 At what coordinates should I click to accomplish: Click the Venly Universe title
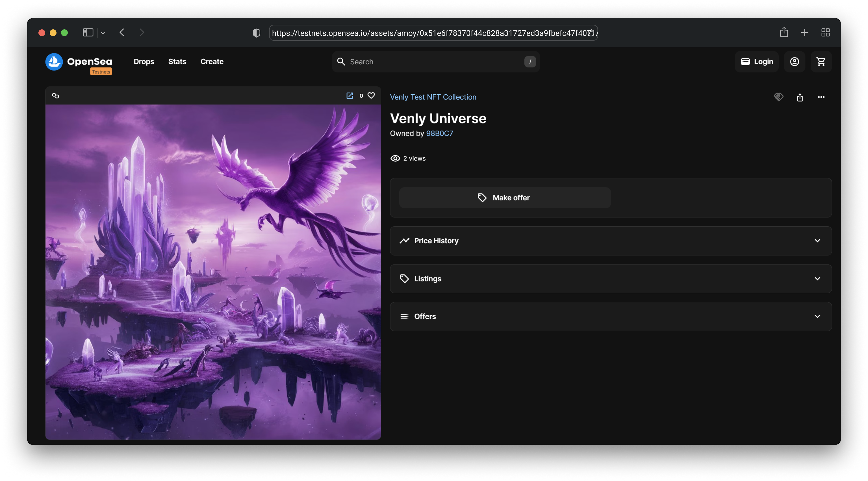click(x=438, y=119)
